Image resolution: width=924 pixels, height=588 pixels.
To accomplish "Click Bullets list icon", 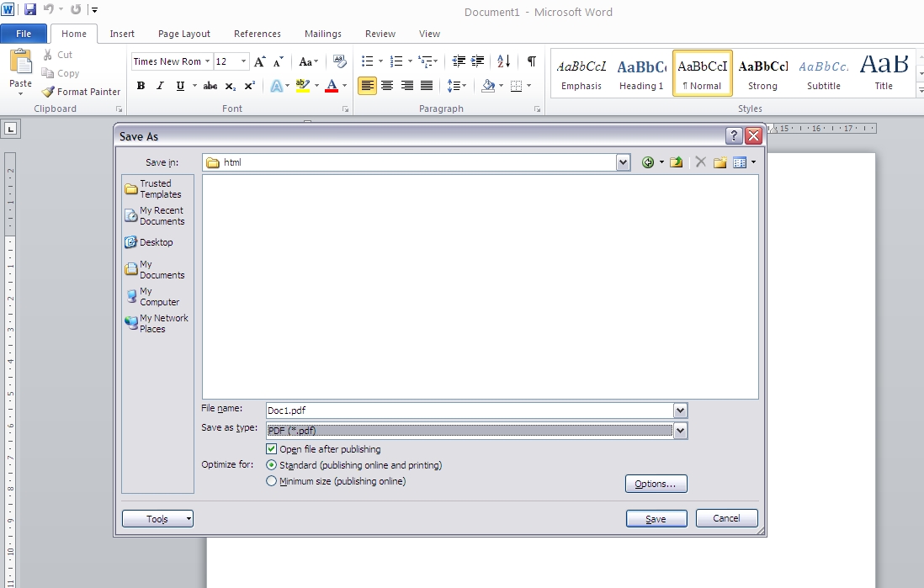I will (367, 61).
